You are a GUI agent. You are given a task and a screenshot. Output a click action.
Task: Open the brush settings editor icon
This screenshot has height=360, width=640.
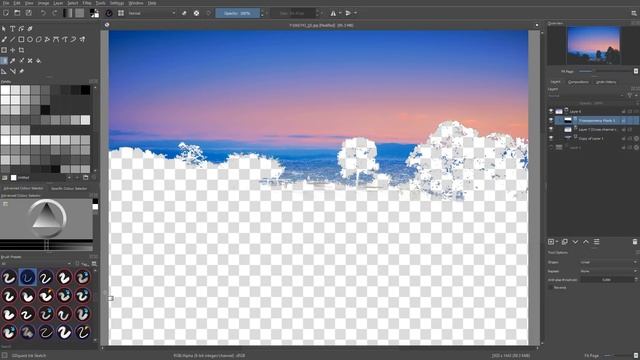[109, 13]
